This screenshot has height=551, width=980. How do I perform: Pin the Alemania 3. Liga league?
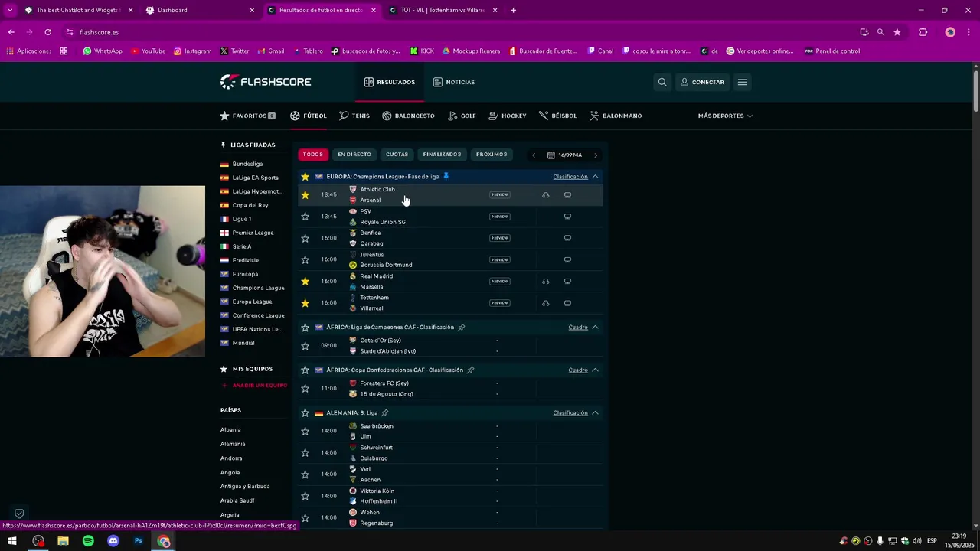tap(385, 413)
